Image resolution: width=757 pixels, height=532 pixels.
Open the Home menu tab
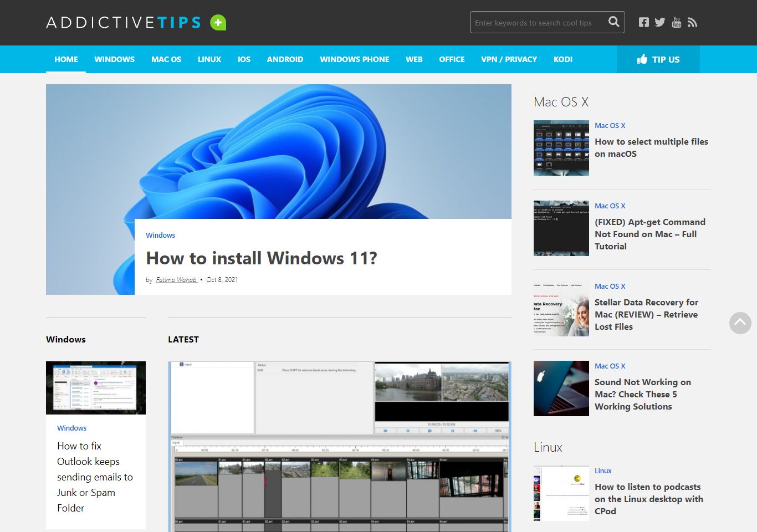pyautogui.click(x=66, y=59)
